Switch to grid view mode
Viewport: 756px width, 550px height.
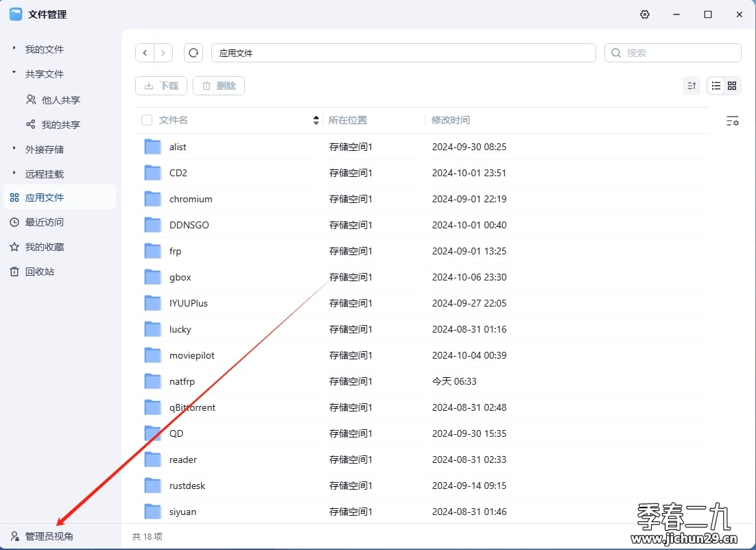[x=731, y=86]
